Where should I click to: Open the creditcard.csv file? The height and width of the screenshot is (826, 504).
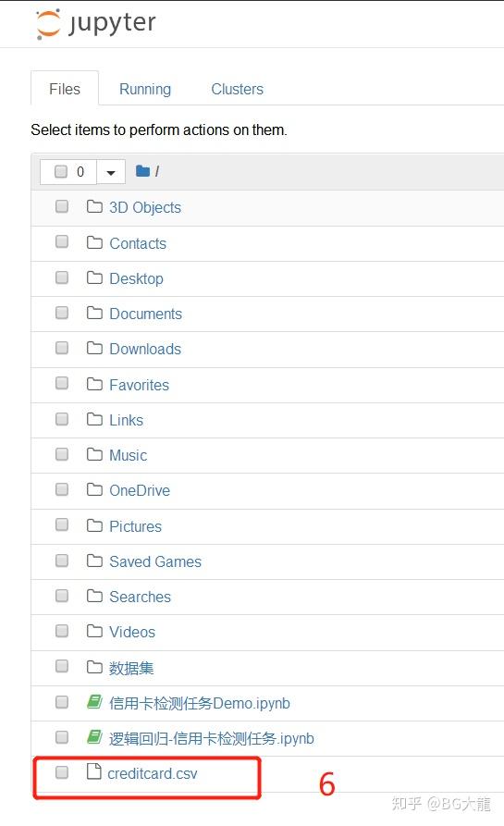(x=153, y=773)
